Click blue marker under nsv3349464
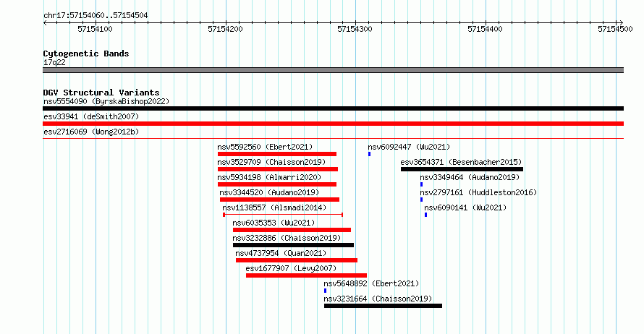This screenshot has height=334, width=644. click(421, 184)
